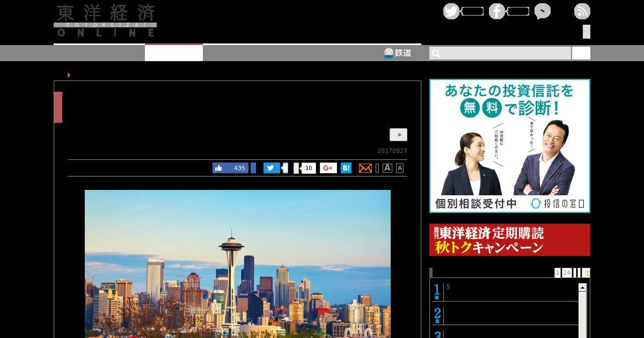
Task: Open the 鉄道 navigation link
Action: (x=398, y=53)
